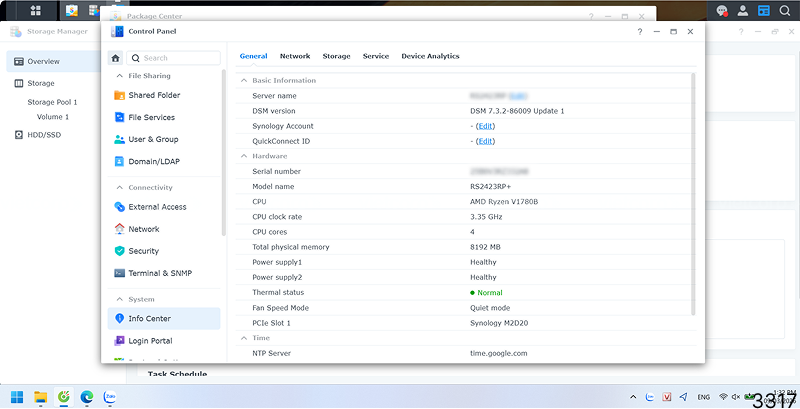
Task: Click the 8192 MB memory value
Action: 485,247
